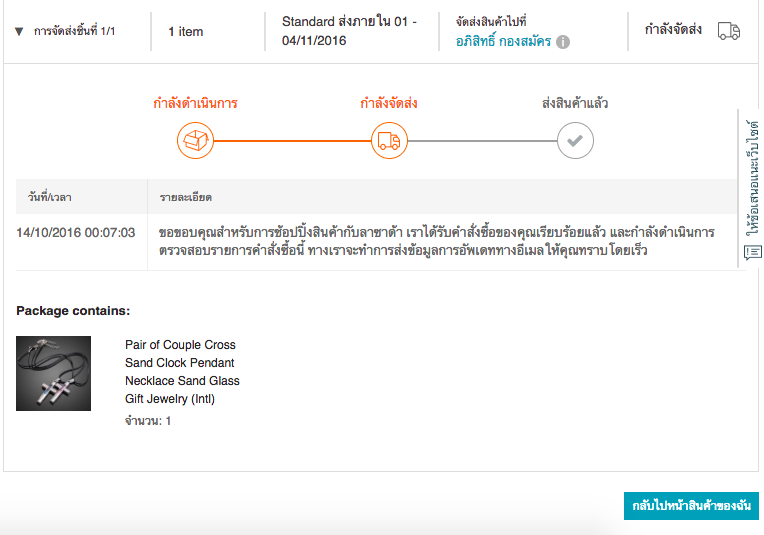This screenshot has width=764, height=535.
Task: Click the ส่งสินค้าแล้ว step label
Action: coord(575,103)
